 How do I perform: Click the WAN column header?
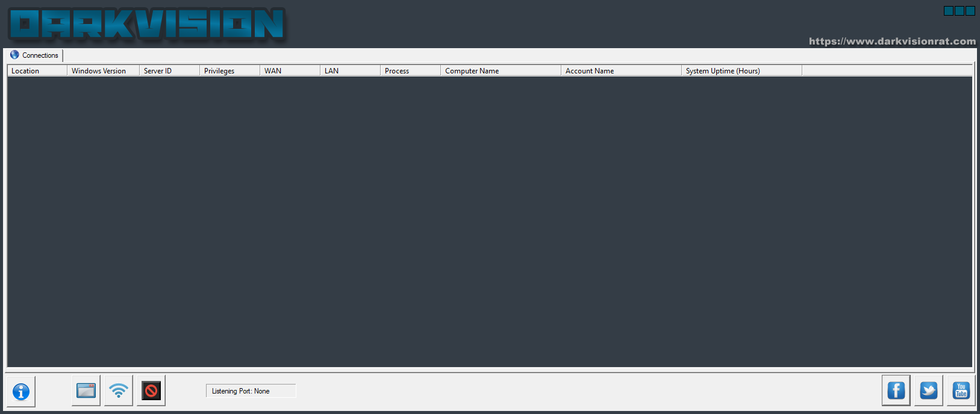tap(290, 71)
